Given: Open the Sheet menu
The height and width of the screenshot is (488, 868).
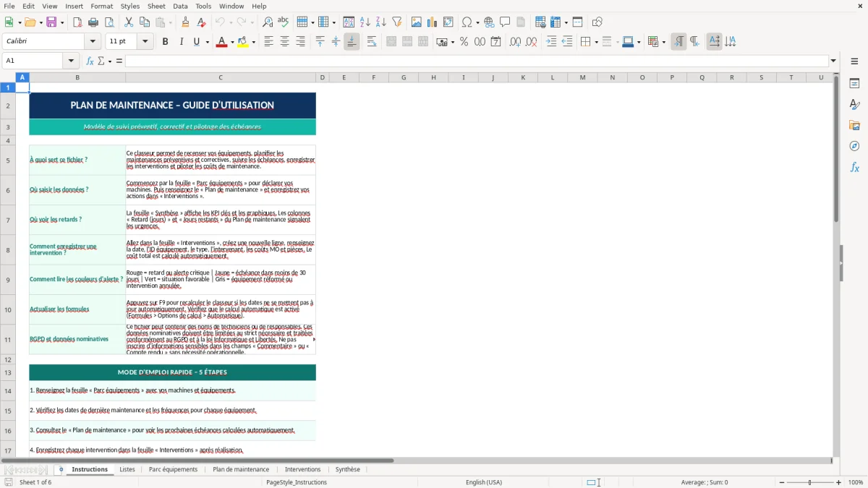Looking at the screenshot, I should click(156, 6).
